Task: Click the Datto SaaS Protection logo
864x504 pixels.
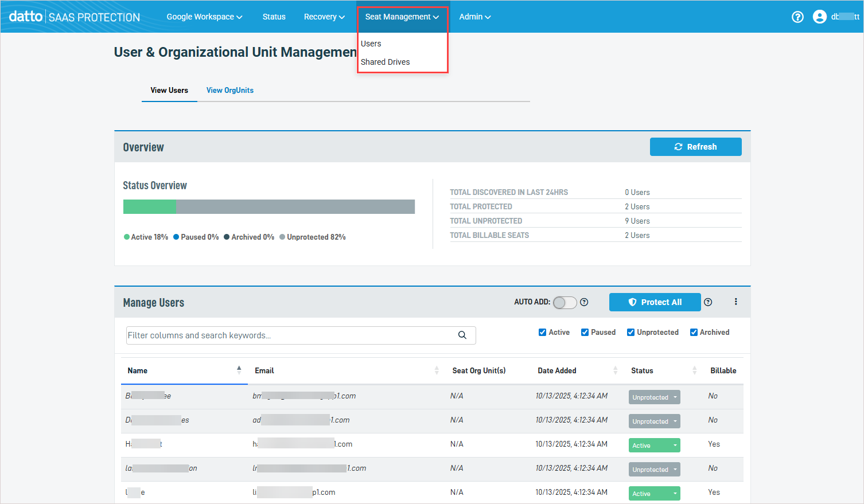Action: (74, 17)
